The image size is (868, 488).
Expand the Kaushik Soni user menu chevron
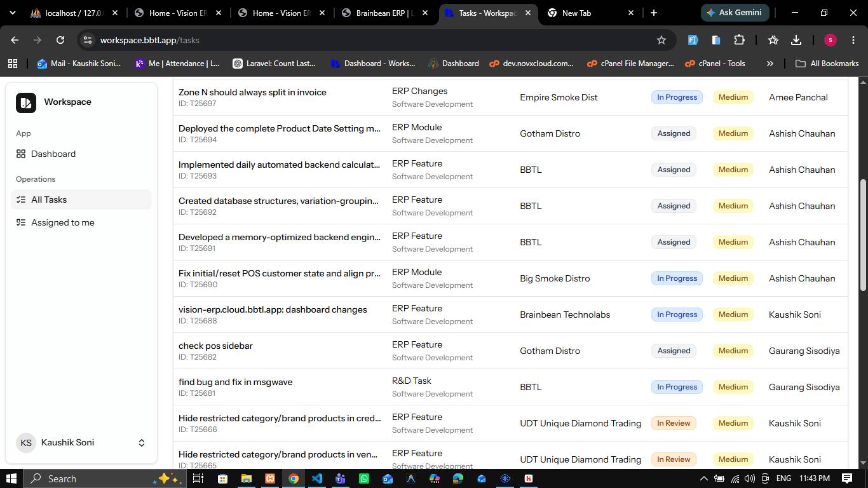tap(142, 443)
